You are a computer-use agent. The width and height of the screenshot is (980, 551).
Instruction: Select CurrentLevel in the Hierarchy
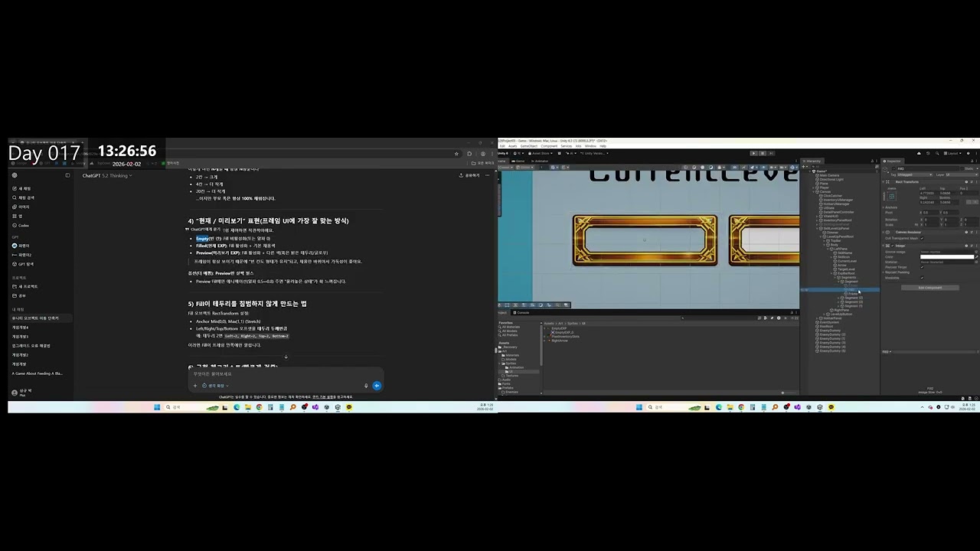coord(845,261)
